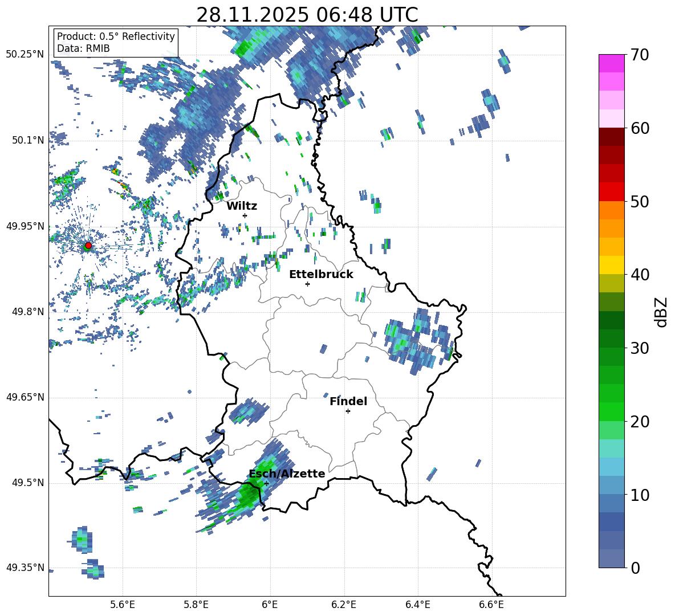Click the Wiltz city label
675x616 pixels.
(x=242, y=206)
